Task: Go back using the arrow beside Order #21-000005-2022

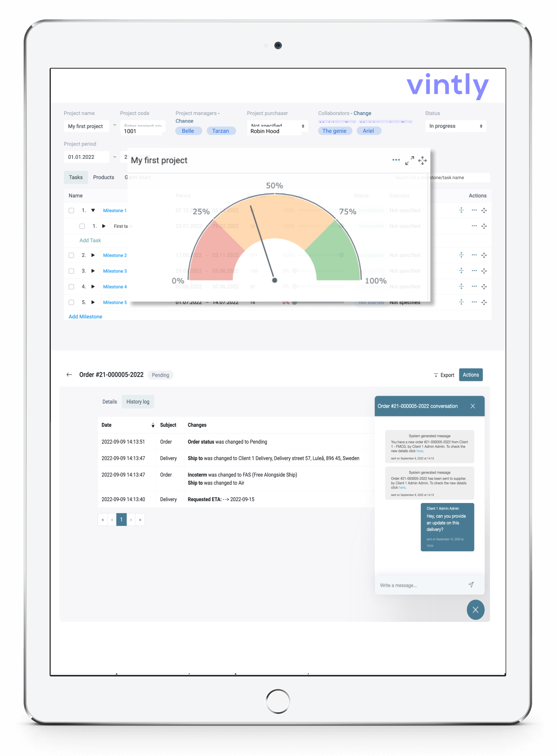Action: click(69, 375)
